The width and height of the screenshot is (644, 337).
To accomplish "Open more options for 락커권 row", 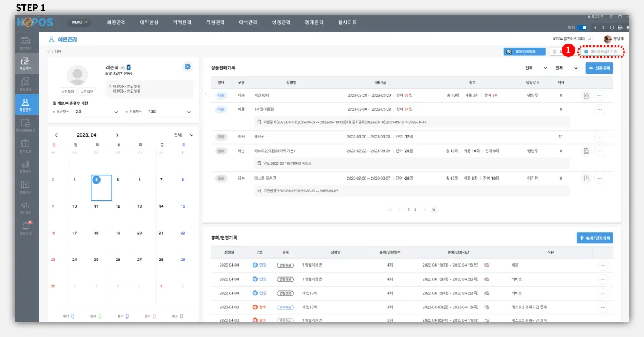I will click(600, 137).
